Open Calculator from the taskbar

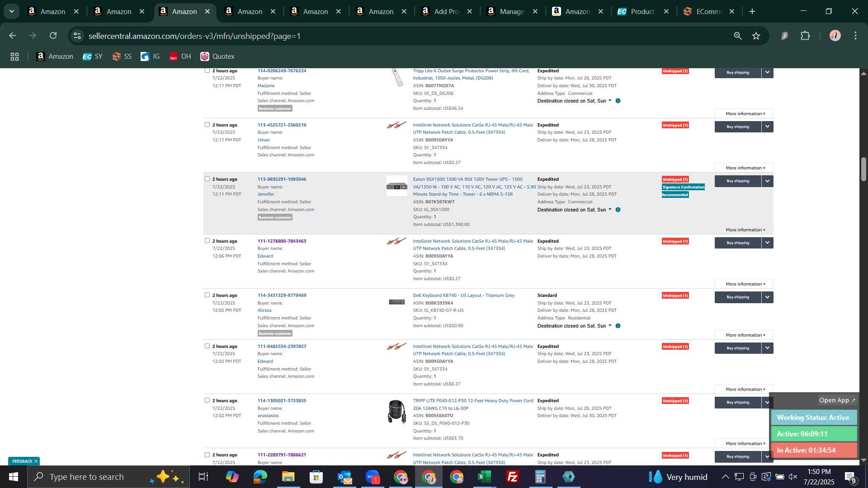(x=541, y=477)
